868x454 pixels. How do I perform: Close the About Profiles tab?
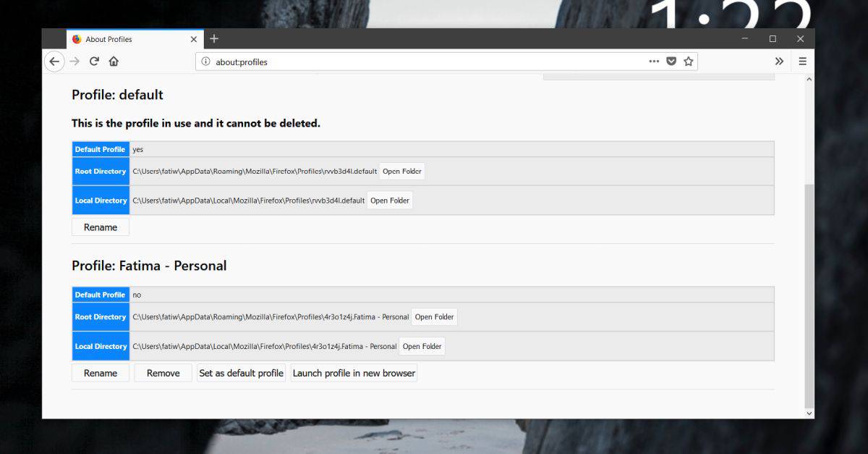click(x=194, y=39)
